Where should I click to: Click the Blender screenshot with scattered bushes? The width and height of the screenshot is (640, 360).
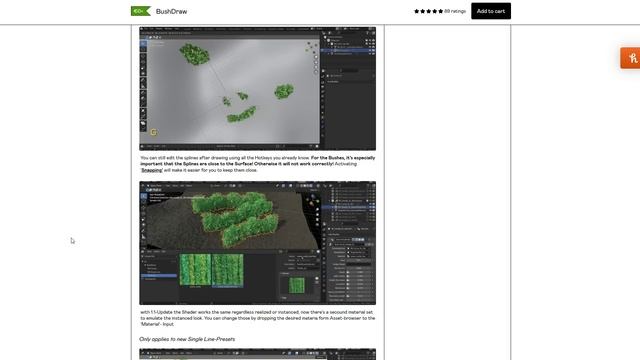[258, 89]
